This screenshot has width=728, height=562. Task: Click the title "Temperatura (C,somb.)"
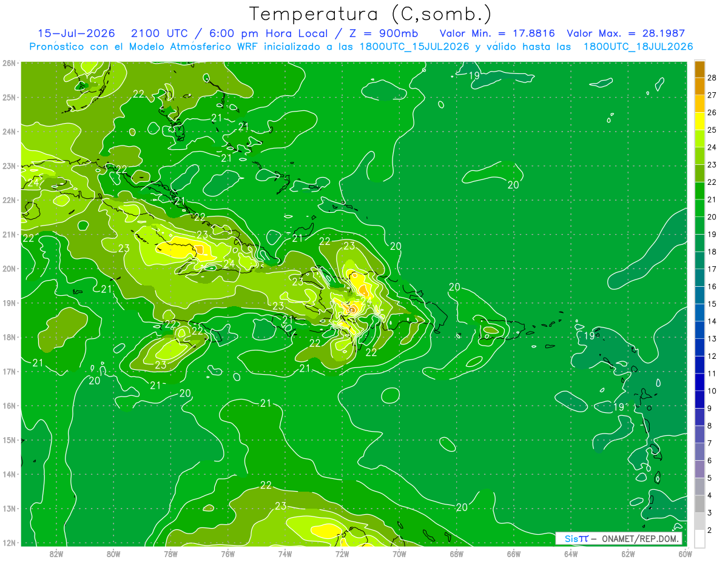pos(371,15)
